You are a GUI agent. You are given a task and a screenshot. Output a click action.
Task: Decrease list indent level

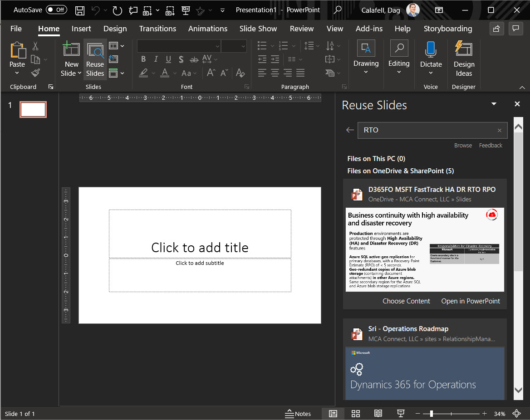pos(262,59)
